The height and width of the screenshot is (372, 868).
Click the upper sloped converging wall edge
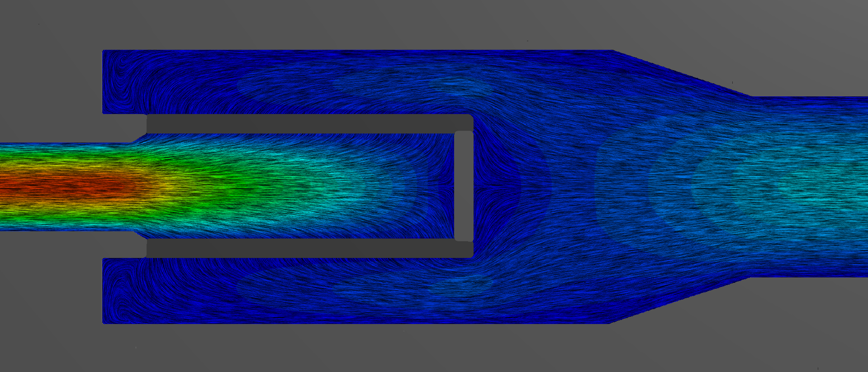coord(681,73)
